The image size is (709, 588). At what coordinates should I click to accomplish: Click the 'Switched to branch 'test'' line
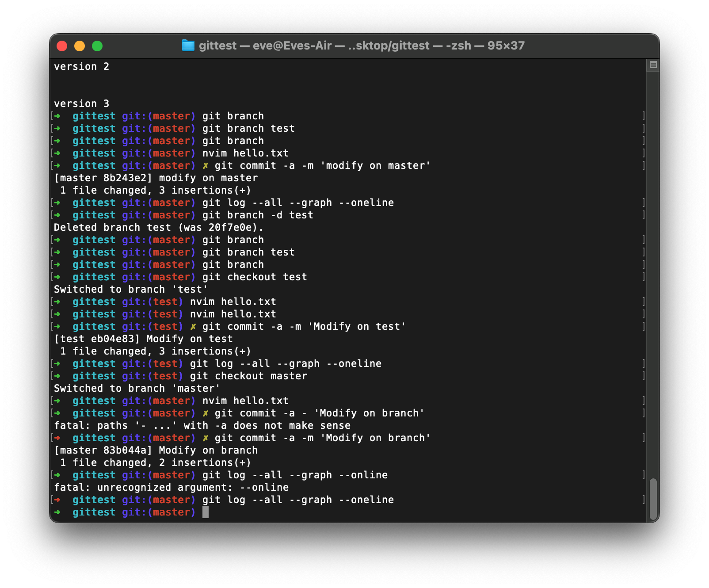coord(130,289)
